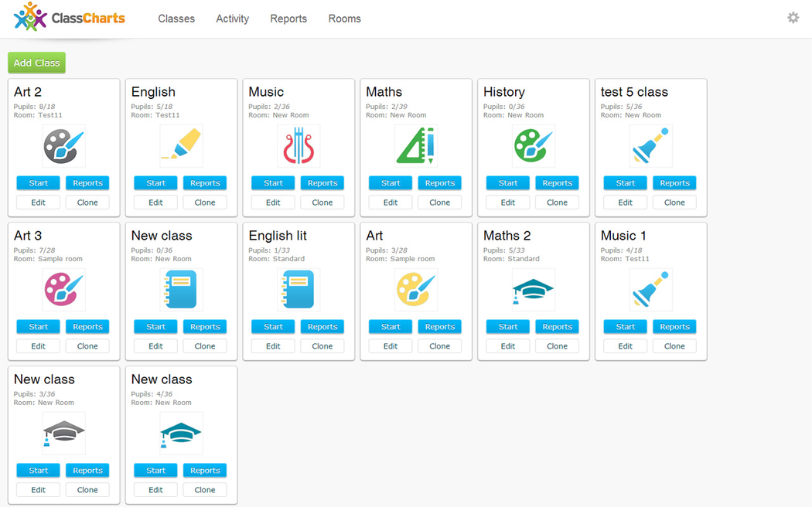Click the Maths 2 graduation cap icon

pyautogui.click(x=534, y=290)
